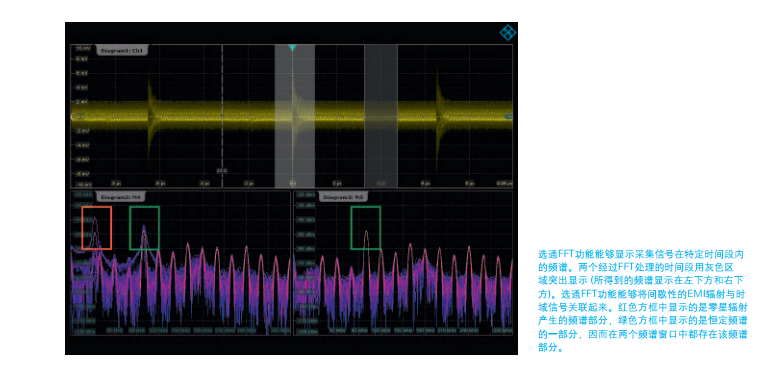Select the green highlight box in Diagram3

366,228
